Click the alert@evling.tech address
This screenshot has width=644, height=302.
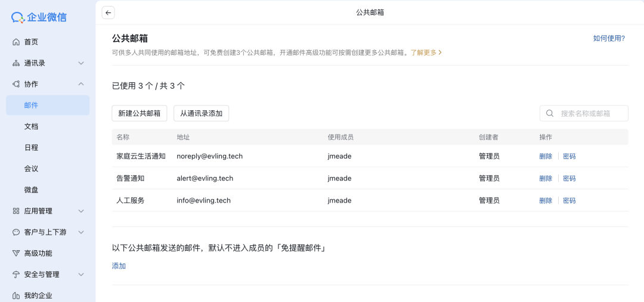[205, 179]
